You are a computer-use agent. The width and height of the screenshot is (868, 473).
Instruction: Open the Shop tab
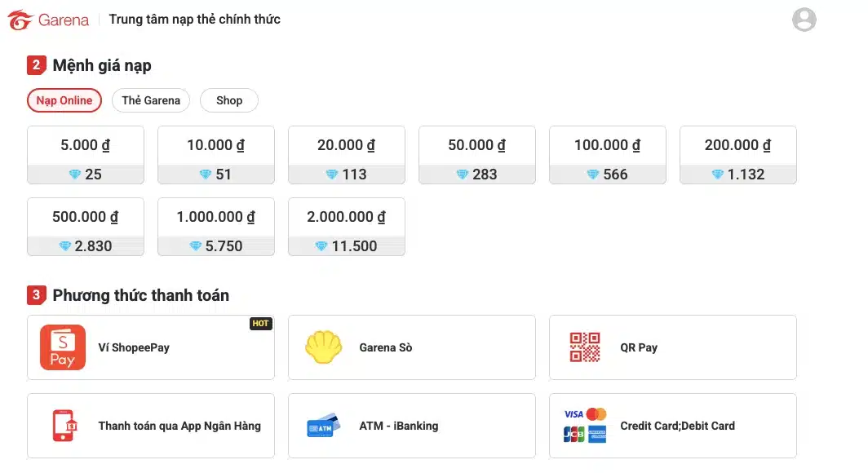229,100
